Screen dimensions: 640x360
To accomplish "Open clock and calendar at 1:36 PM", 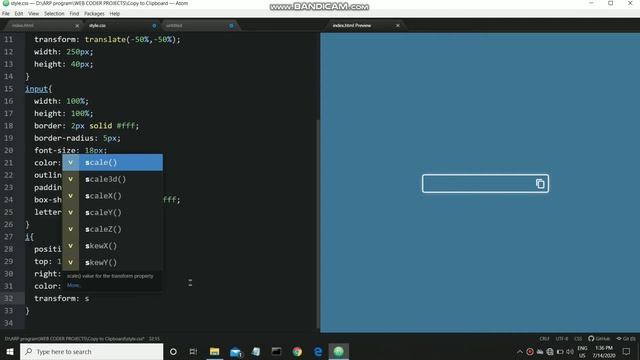I will point(604,351).
